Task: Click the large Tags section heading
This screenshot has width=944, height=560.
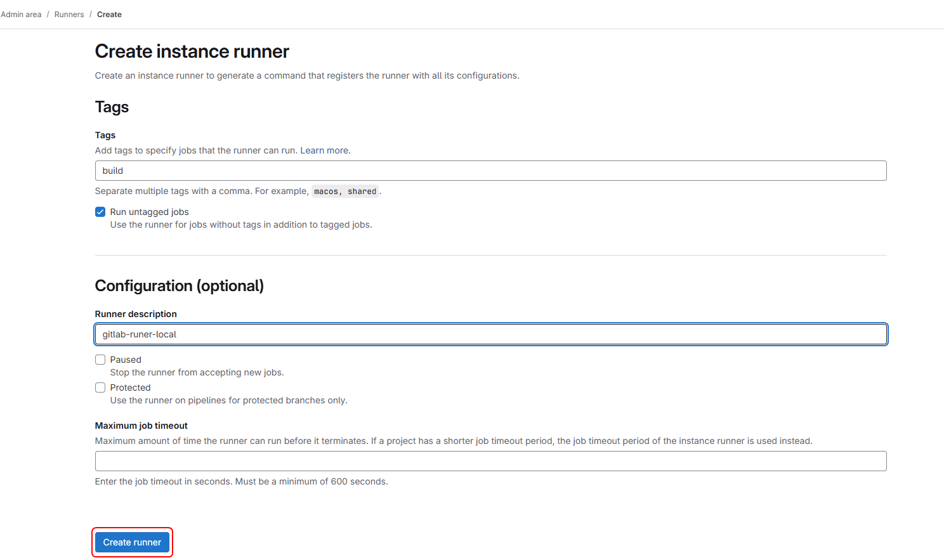Action: coord(112,107)
